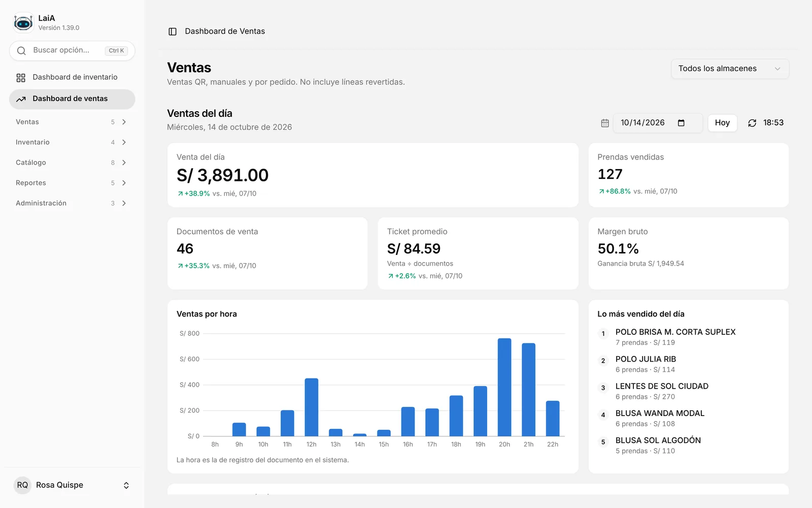Expand the Inventario sidebar section
The width and height of the screenshot is (812, 508).
click(71, 142)
